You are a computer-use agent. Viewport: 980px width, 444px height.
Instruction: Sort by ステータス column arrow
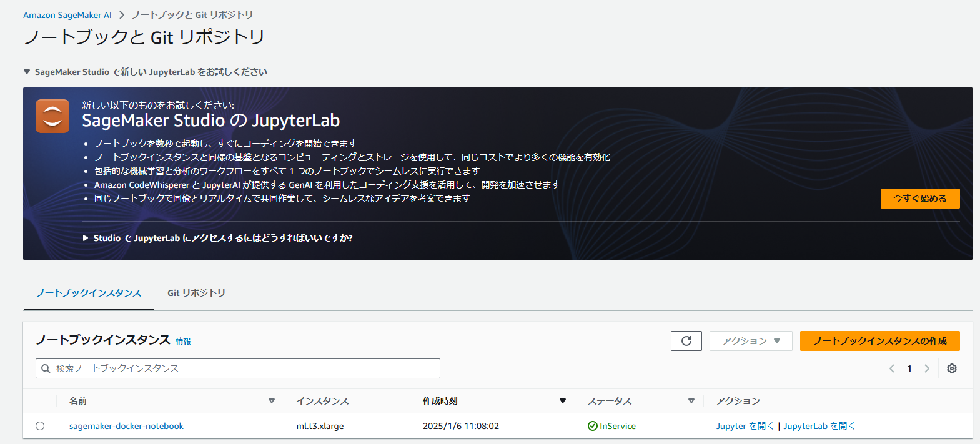[691, 401]
